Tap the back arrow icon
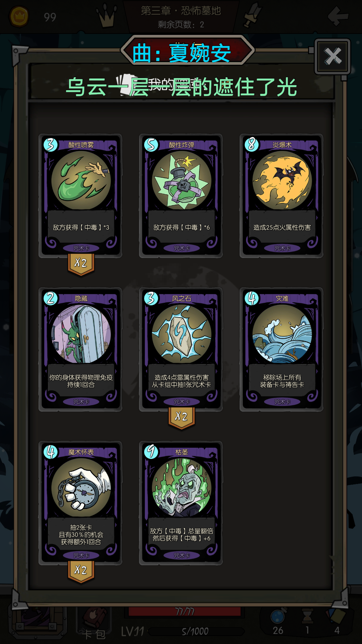The height and width of the screenshot is (644, 362). 338,16
